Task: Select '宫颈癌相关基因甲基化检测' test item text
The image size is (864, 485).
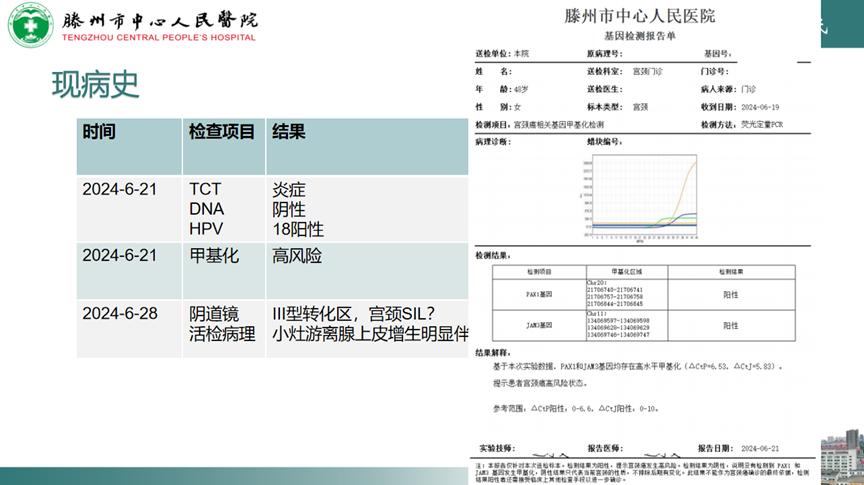Action: pyautogui.click(x=559, y=125)
